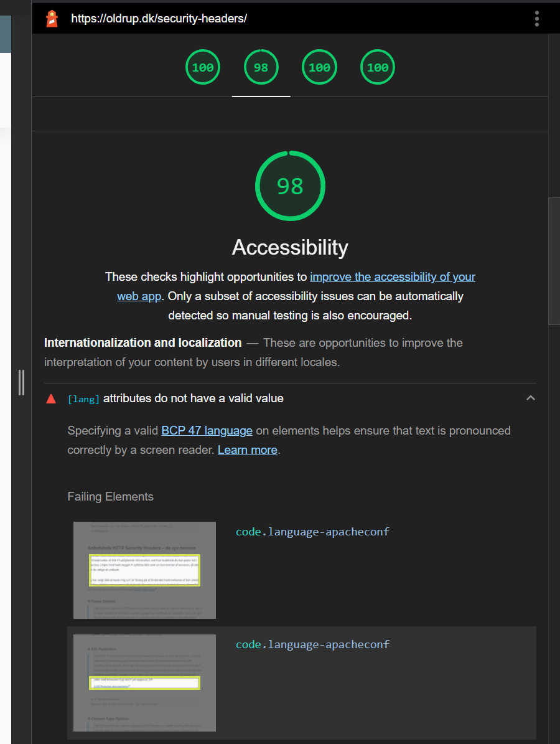Click the report vertical scrollbar thumb
The image size is (560, 744).
tap(554, 261)
